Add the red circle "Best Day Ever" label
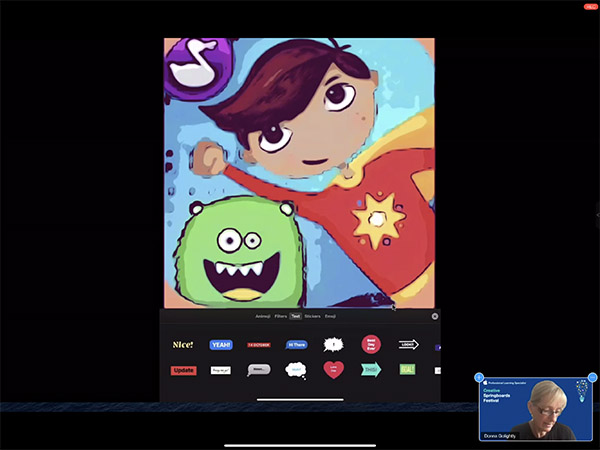This screenshot has height=450, width=600. click(x=371, y=344)
